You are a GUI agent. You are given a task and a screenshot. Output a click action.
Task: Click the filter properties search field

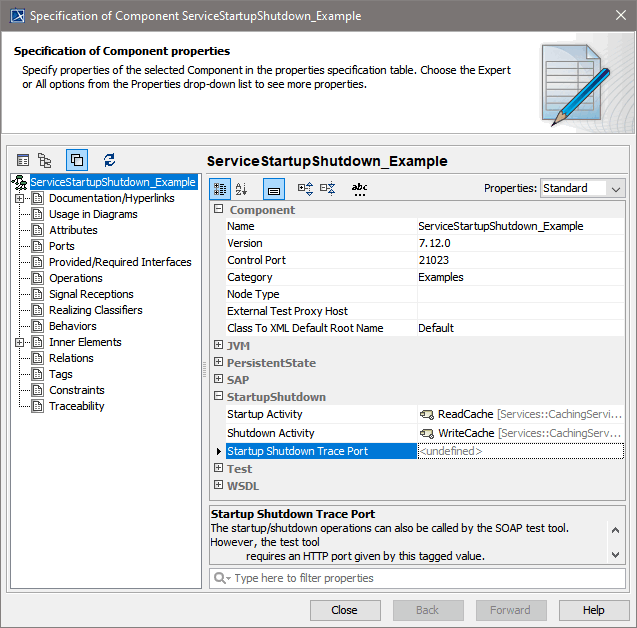pos(420,578)
